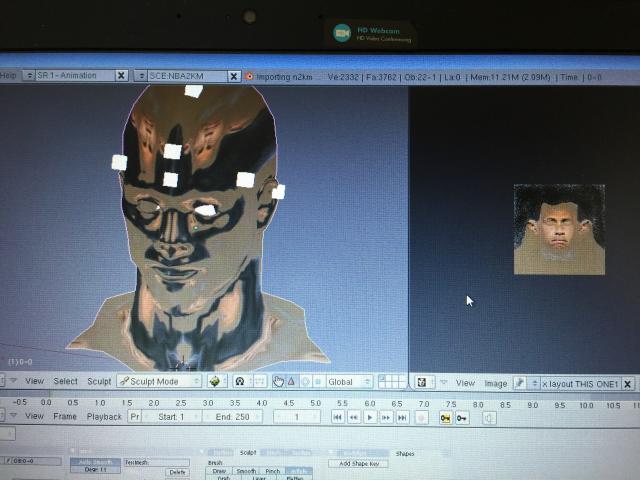Skip to the timeline end frame
Screen dimensions: 640x480
pyautogui.click(x=402, y=417)
